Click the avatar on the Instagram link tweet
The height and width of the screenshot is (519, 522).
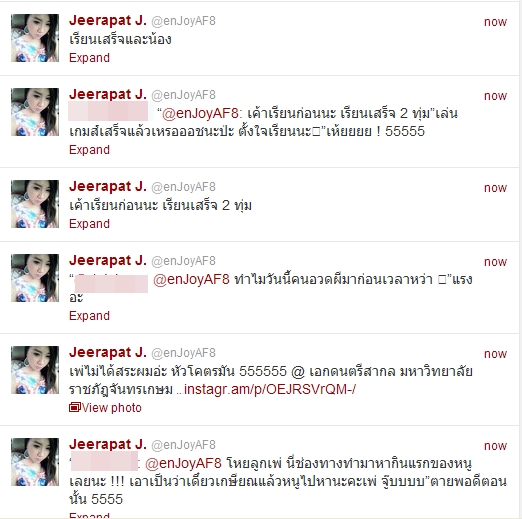[35, 370]
